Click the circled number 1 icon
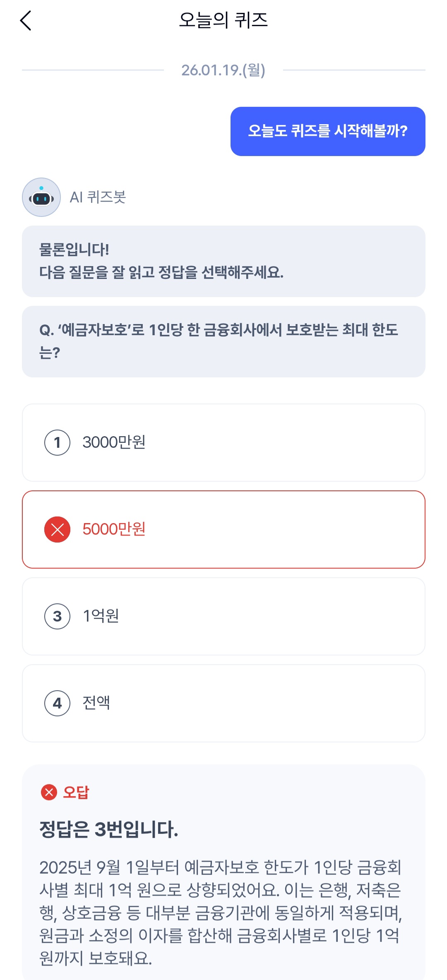 coord(58,442)
